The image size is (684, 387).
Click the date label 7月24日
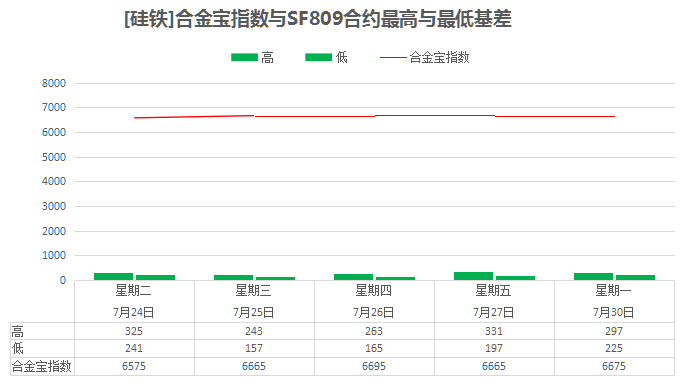(x=133, y=312)
